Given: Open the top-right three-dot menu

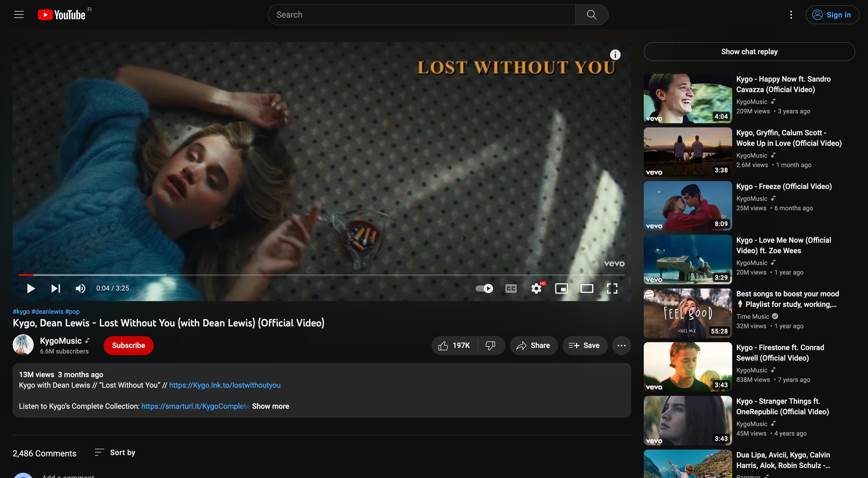Looking at the screenshot, I should point(791,14).
